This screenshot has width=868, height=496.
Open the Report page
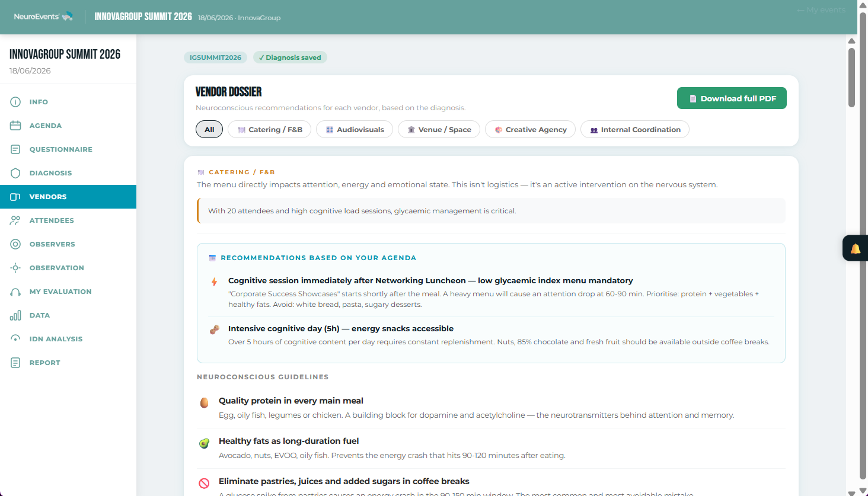(x=68, y=363)
